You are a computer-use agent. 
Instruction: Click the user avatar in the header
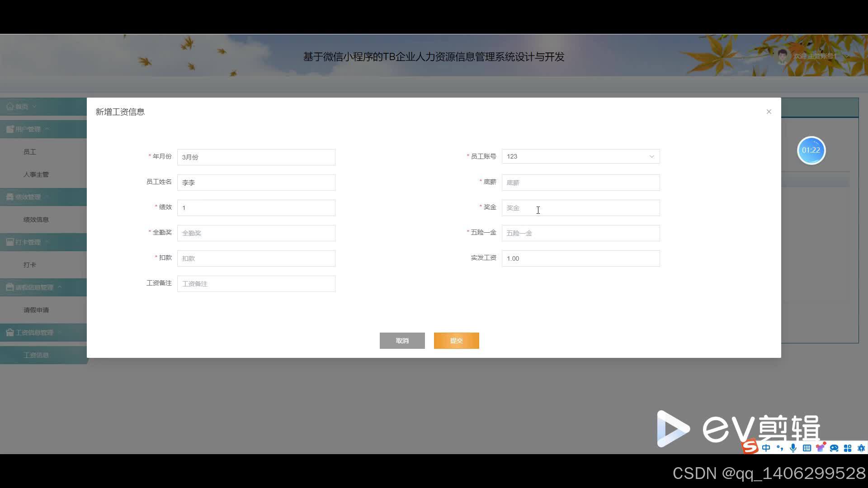pyautogui.click(x=783, y=56)
